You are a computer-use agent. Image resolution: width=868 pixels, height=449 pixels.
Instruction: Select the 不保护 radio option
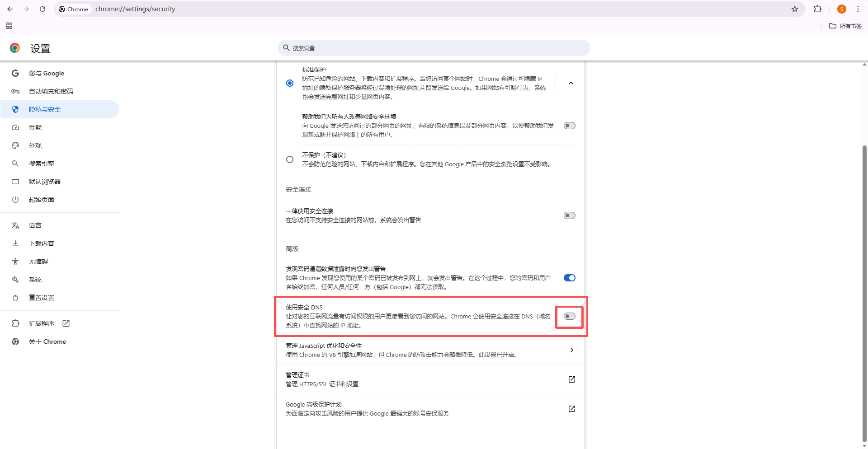[290, 159]
